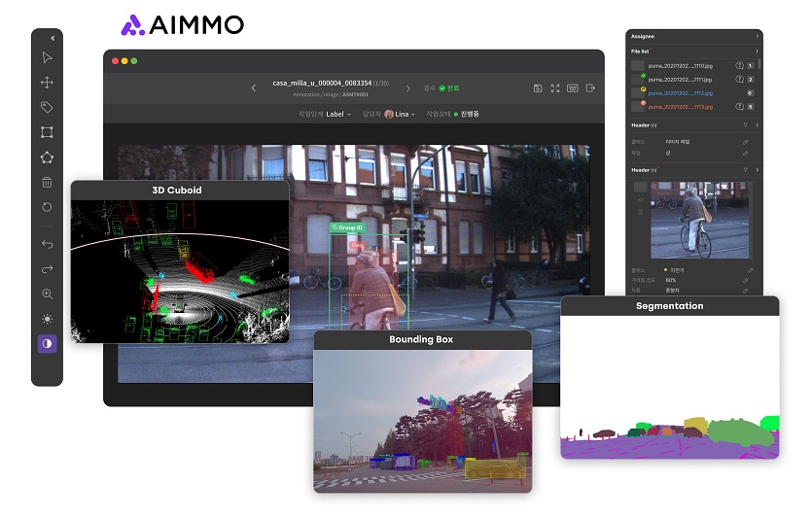
Task: Click the casa_milla_u_000004_0083354 file title
Action: [x=322, y=84]
